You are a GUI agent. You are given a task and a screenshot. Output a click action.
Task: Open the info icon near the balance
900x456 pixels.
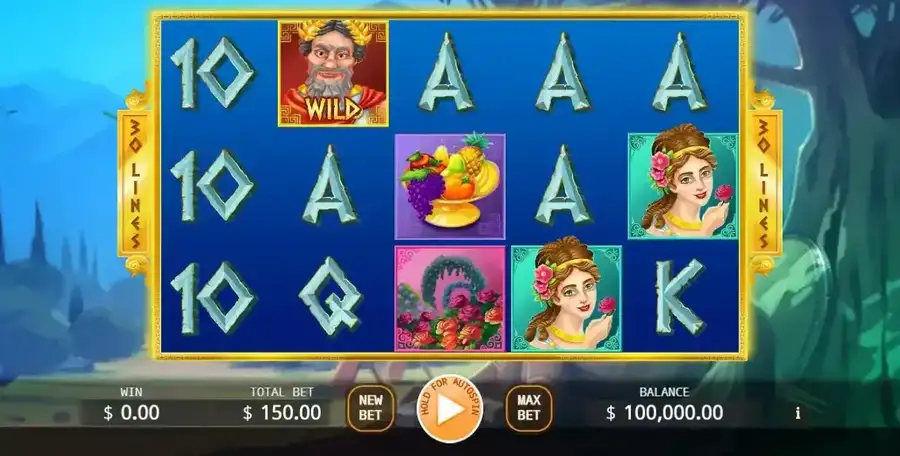pos(797,412)
